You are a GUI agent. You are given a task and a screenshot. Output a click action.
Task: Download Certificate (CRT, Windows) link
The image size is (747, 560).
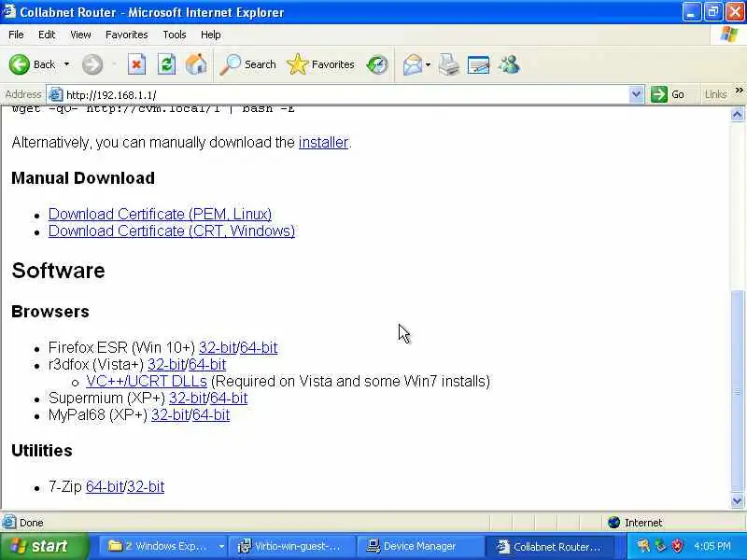172,231
